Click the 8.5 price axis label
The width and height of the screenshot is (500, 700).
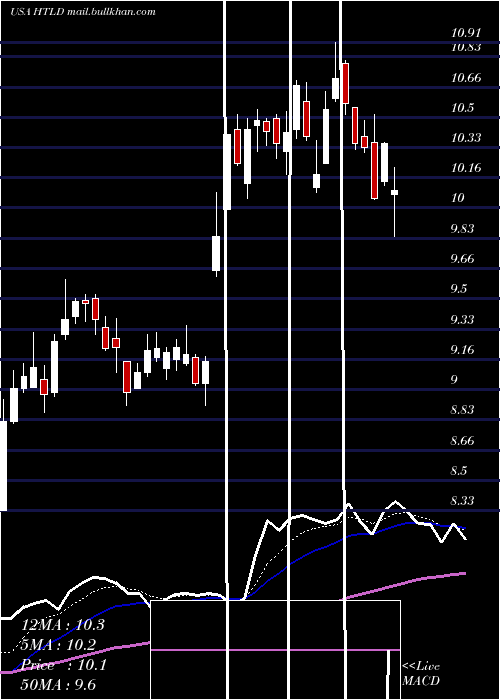coord(459,471)
